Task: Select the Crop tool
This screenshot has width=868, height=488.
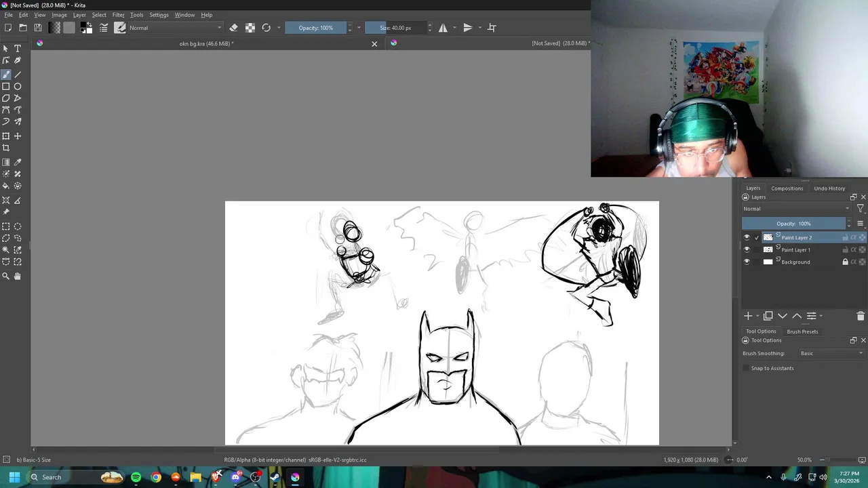Action: 6,148
